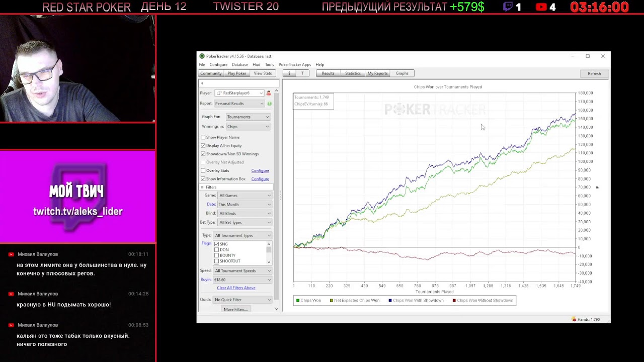The image size is (644, 362).
Task: Switch to the Statistics tab
Action: pyautogui.click(x=353, y=73)
